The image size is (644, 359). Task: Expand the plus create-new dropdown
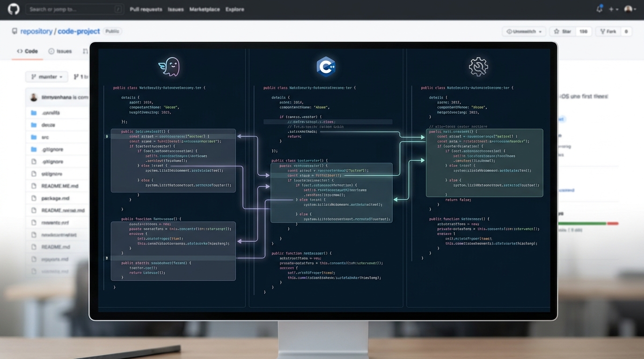(x=614, y=9)
